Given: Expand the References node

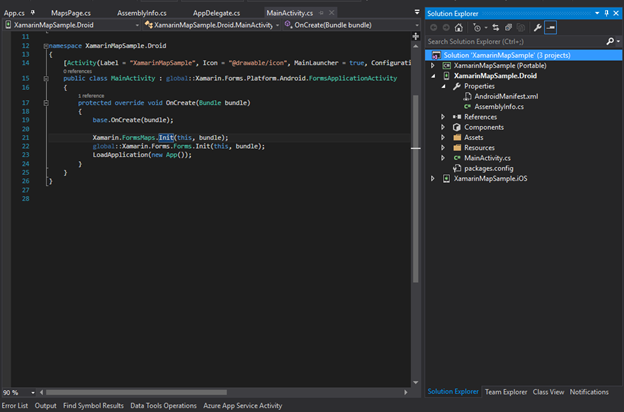Looking at the screenshot, I should click(x=443, y=117).
